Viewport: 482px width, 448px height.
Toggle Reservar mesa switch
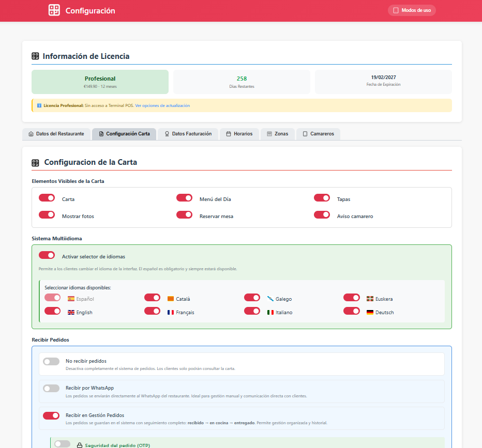coord(184,214)
